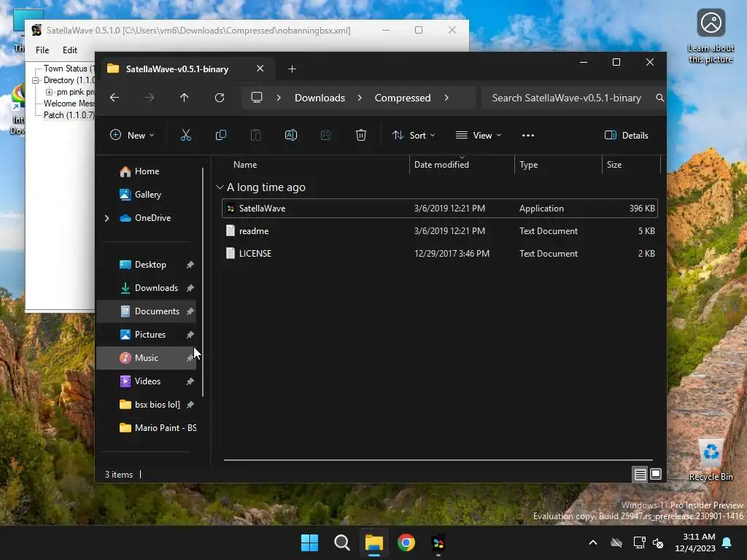Screen dimensions: 747x560
Task: Click the search magnifier in Explorer search box
Action: 659,98
